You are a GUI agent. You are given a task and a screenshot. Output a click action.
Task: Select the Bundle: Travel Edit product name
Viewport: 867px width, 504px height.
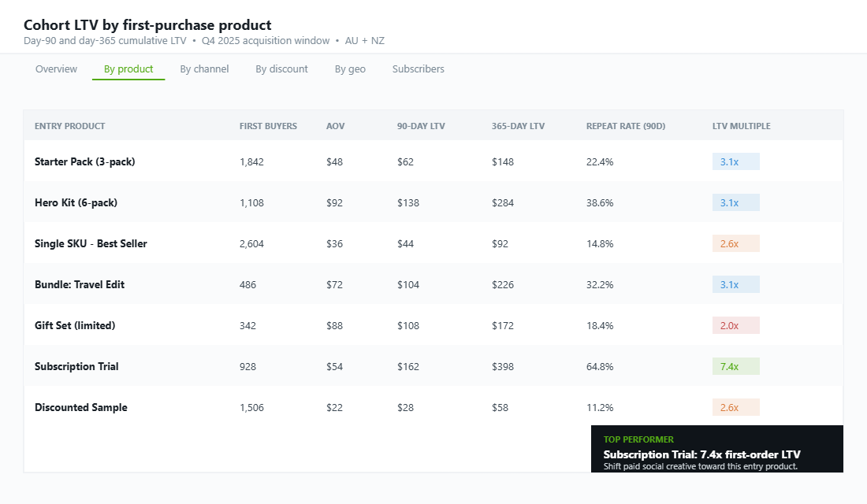click(x=80, y=284)
